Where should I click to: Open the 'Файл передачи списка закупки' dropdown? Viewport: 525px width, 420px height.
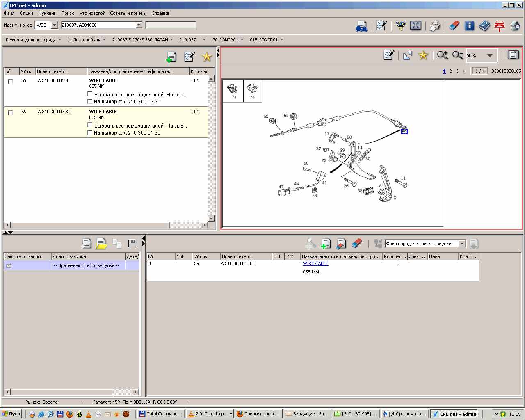(462, 244)
